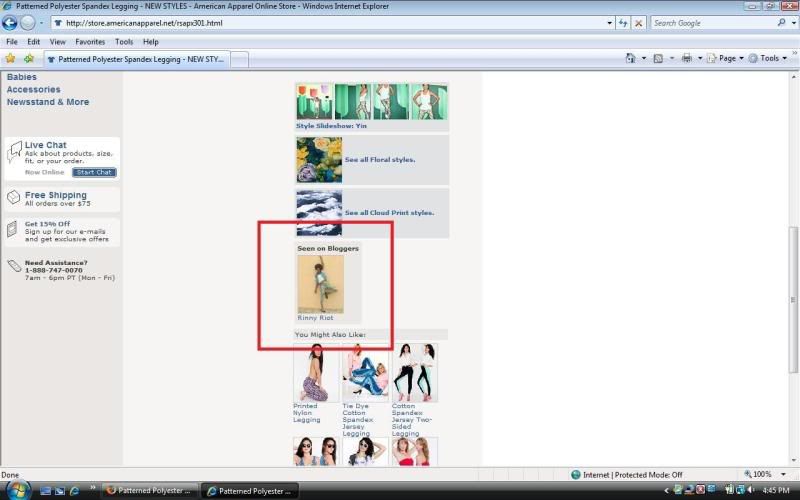Click the vertical scrollbar up arrow
This screenshot has width=800, height=500.
[x=793, y=77]
